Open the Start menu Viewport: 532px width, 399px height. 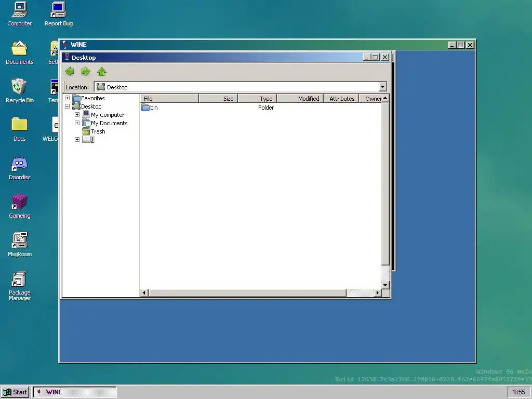15,392
